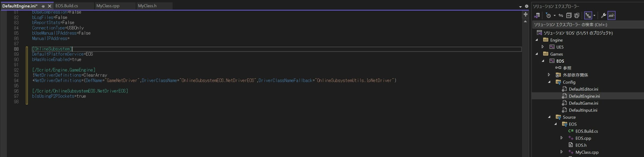The image size is (644, 157).
Task: Select EOS.Build.cs in tree
Action: [586, 131]
